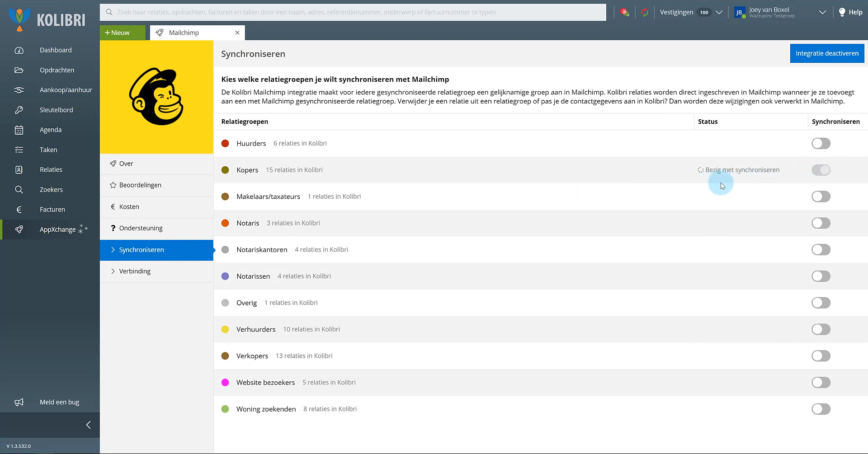868x454 pixels.
Task: Click the yellow Verhuurders color dot
Action: [225, 329]
